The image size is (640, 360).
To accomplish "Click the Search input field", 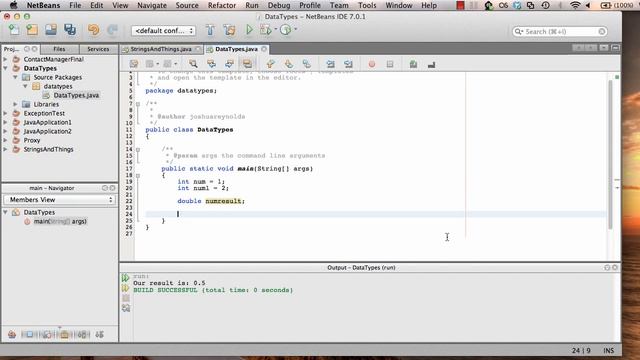I will [x=560, y=31].
